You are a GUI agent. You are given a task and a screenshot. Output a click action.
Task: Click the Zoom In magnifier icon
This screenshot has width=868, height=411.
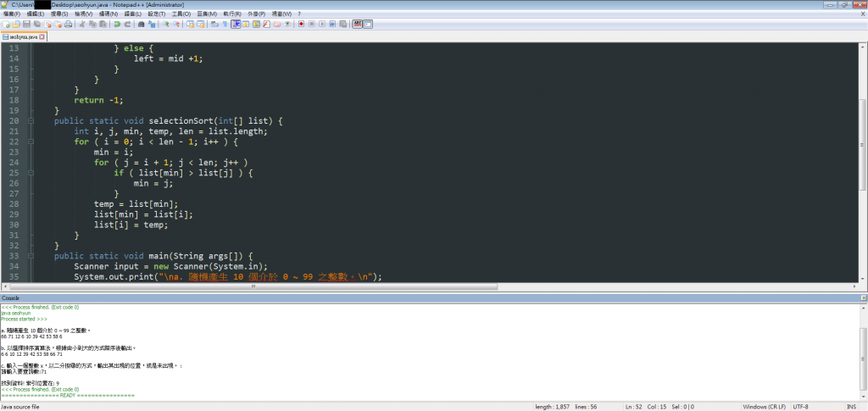click(165, 25)
